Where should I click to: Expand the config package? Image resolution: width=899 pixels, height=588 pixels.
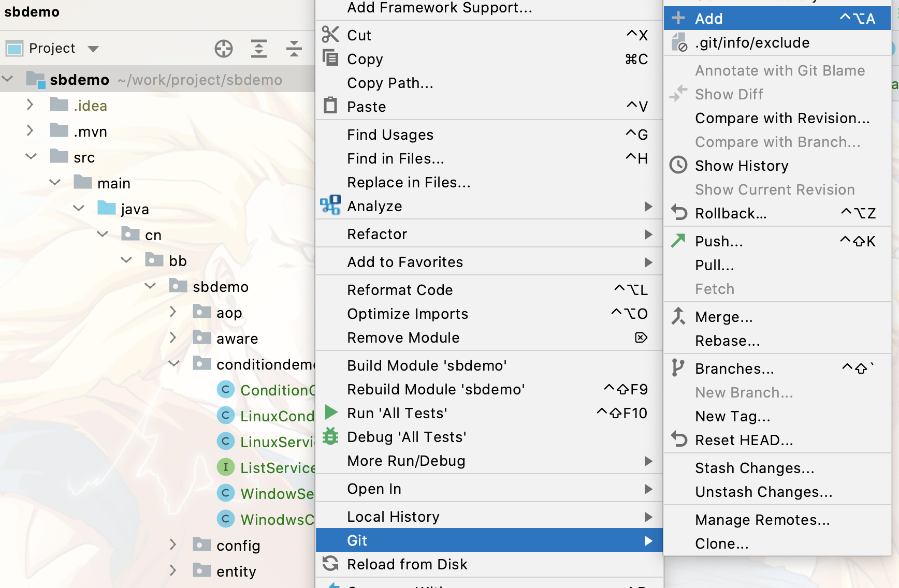pos(173,545)
